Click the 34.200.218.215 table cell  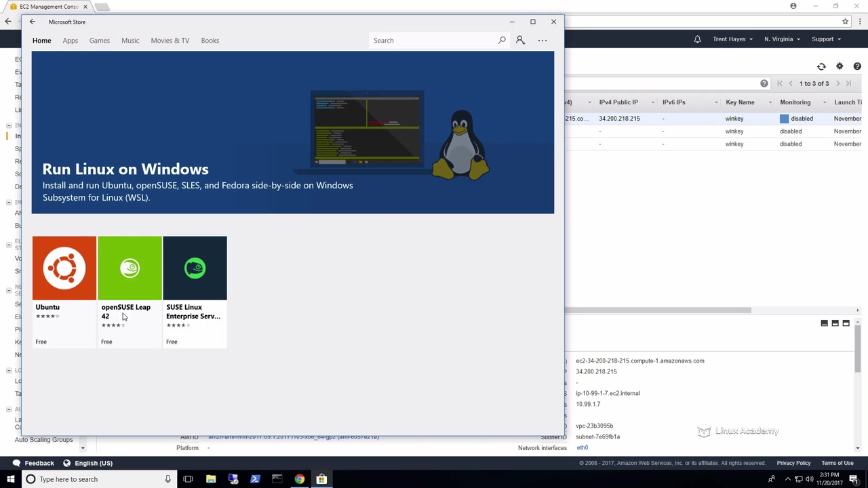619,119
